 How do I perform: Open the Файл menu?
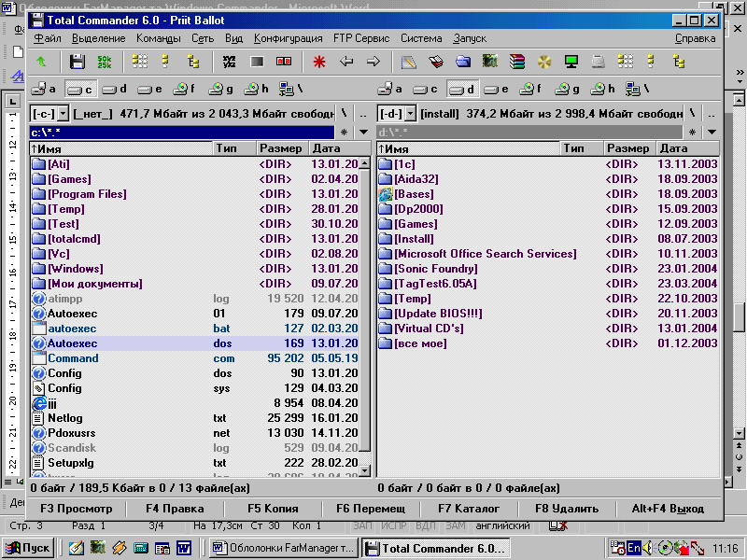48,38
